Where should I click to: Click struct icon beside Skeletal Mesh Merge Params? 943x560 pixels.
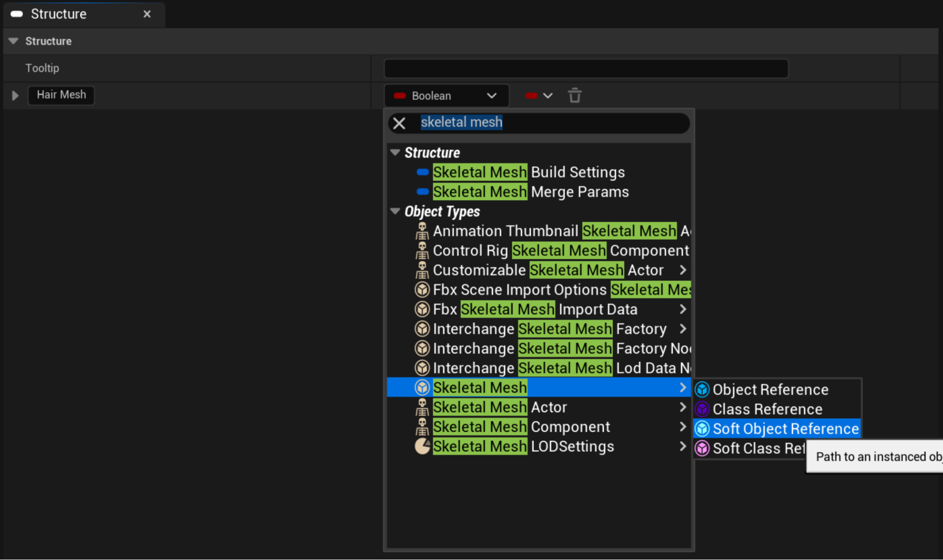click(423, 192)
